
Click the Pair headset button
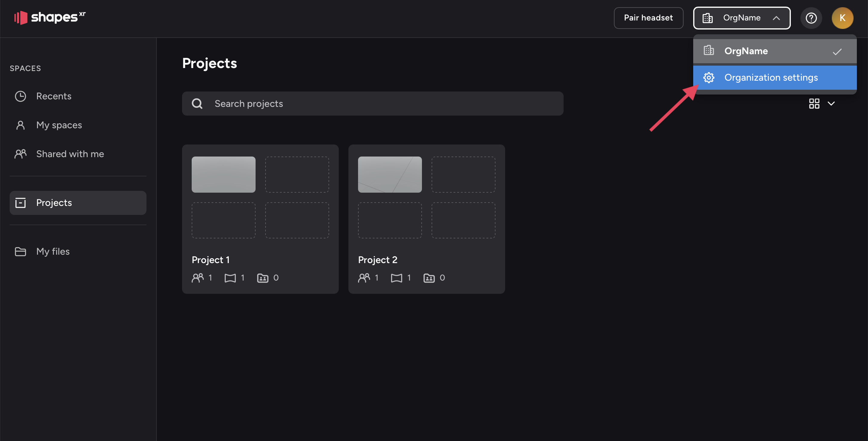click(x=648, y=18)
